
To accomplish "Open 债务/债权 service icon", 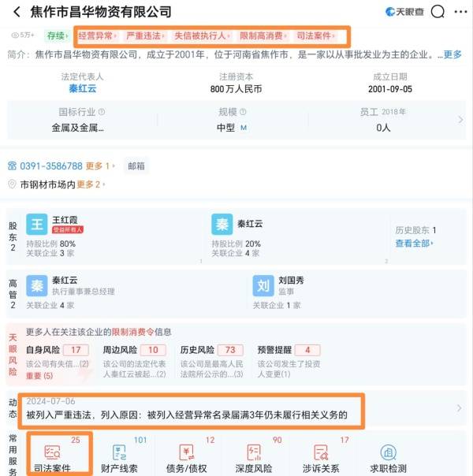I will point(188,455).
